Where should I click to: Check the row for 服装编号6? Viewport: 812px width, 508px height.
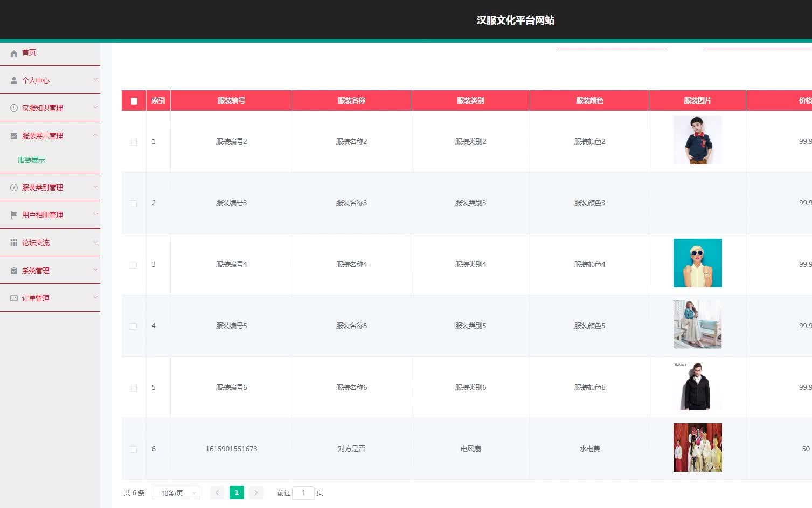[x=133, y=388]
